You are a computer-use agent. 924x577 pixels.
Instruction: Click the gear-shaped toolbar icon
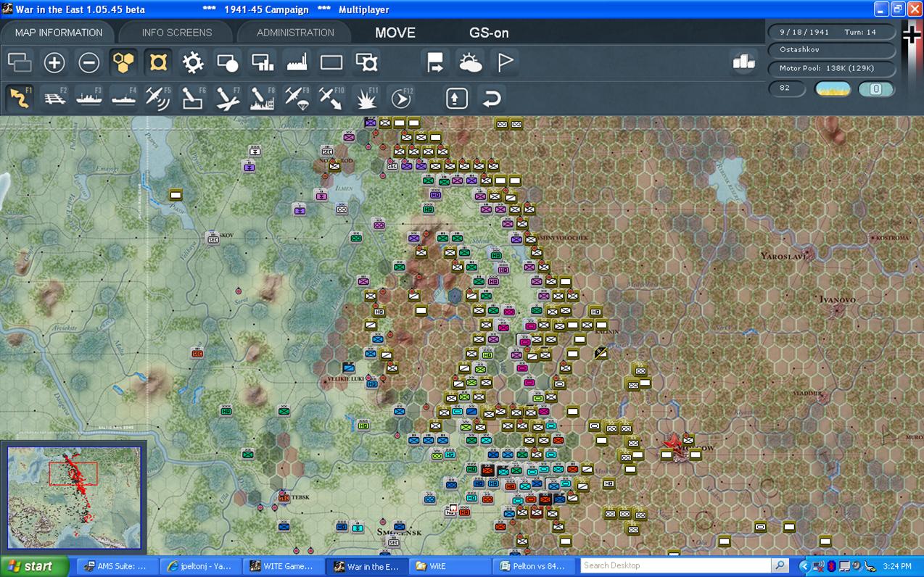pos(192,62)
